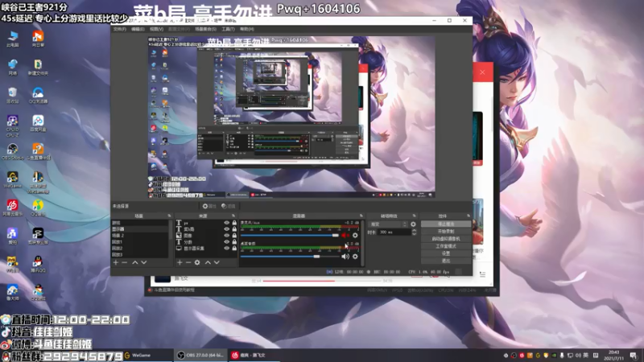644x362 pixels.
Task: Open the Tools(T) menu in OBS
Action: pos(228,29)
